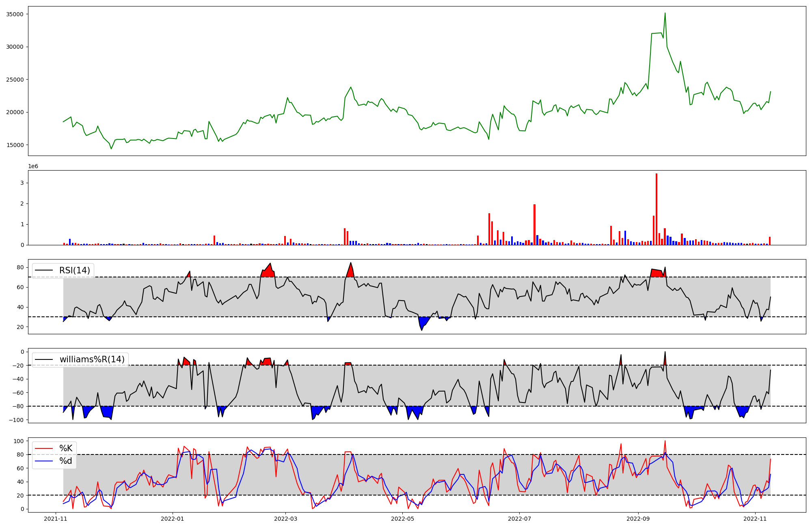Viewport: 812px width, 528px height.
Task: Click the 15000 price axis tick label
Action: [15, 145]
